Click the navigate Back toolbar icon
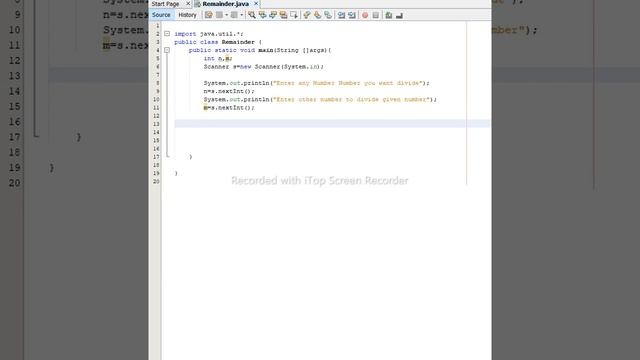 point(220,15)
